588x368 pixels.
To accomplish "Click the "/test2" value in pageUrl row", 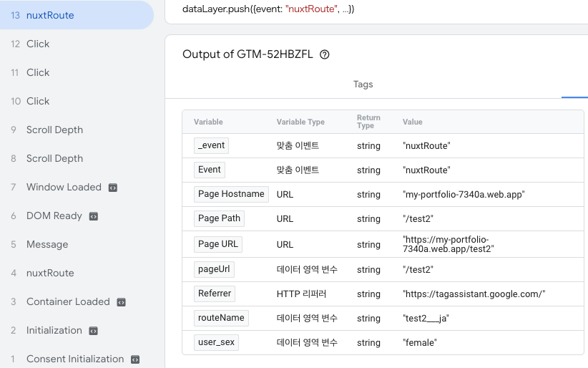I will 418,270.
